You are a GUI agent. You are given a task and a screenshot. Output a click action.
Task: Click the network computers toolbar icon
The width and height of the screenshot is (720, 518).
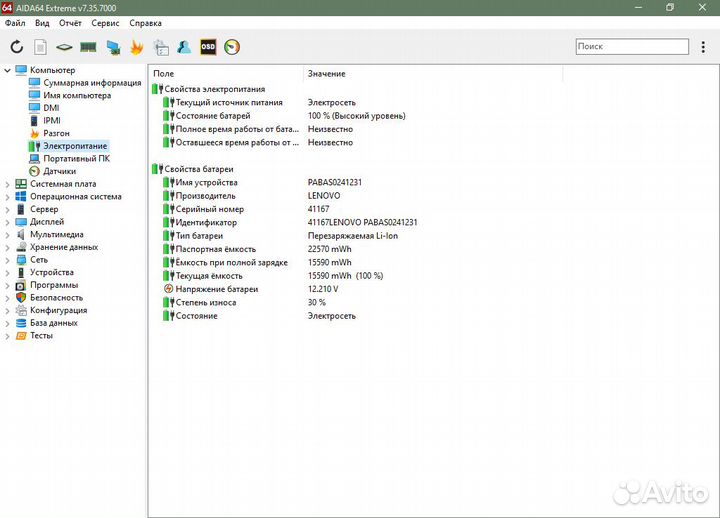(x=113, y=47)
